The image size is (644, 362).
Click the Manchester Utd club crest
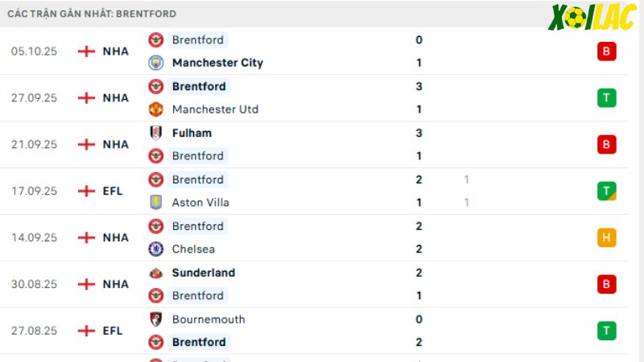(155, 109)
